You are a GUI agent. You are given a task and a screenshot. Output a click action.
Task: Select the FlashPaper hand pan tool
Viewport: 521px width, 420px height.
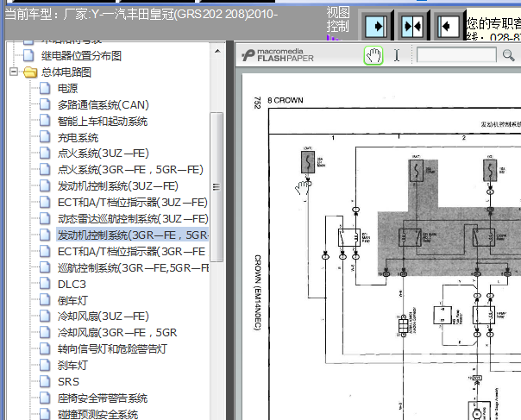tap(373, 55)
